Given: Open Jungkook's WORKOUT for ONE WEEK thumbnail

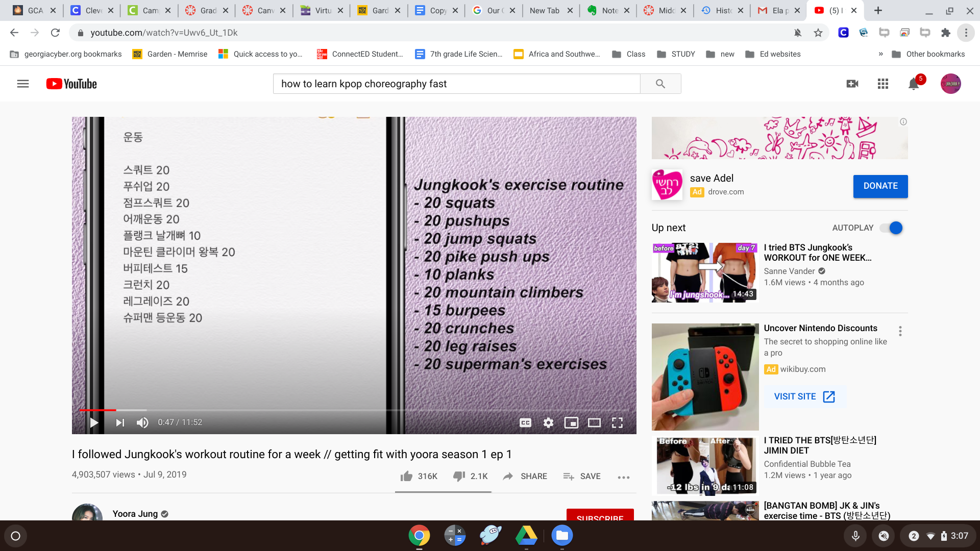Looking at the screenshot, I should click(x=705, y=272).
